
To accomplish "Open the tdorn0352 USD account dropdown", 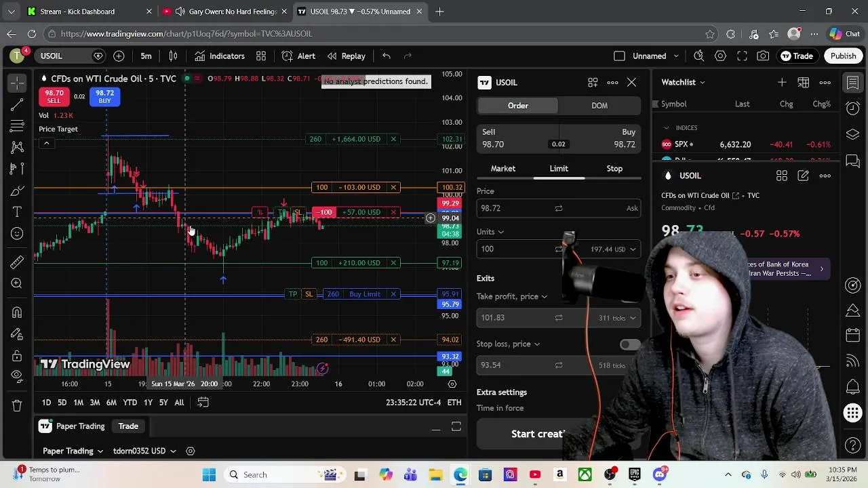I will point(144,451).
